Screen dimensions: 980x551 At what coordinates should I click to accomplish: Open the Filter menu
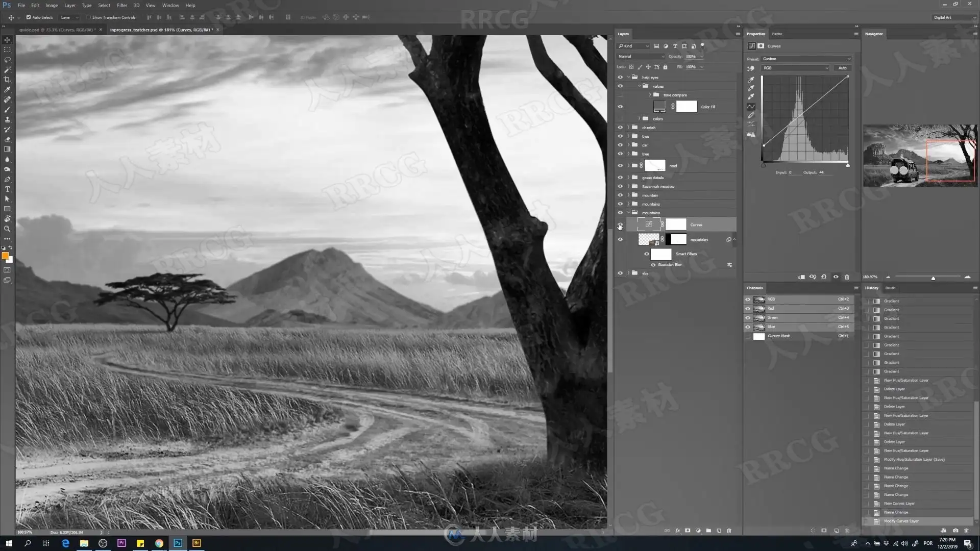pos(122,5)
